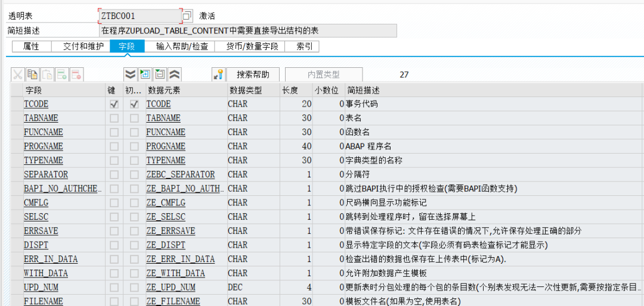
Task: Click the expand include icon
Action: coord(145,74)
